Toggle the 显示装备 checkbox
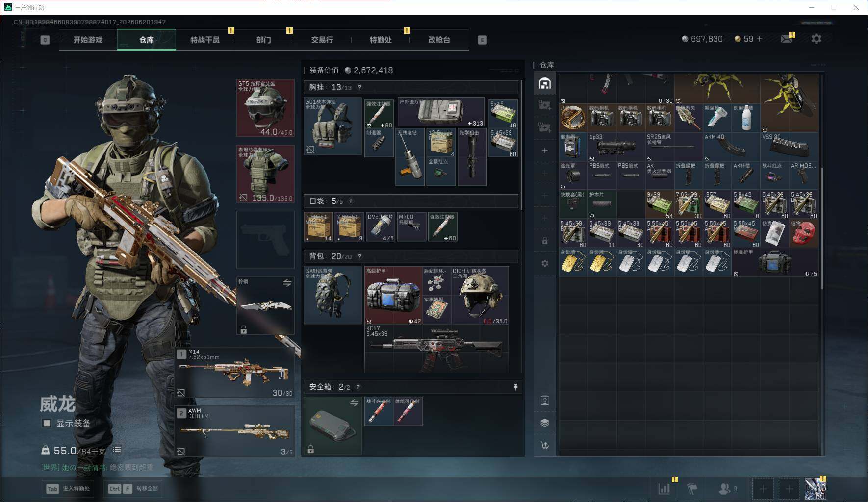This screenshot has width=868, height=502. [47, 423]
